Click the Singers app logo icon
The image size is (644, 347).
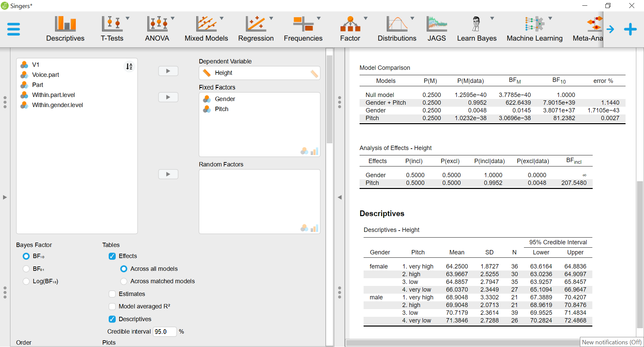coord(5,6)
